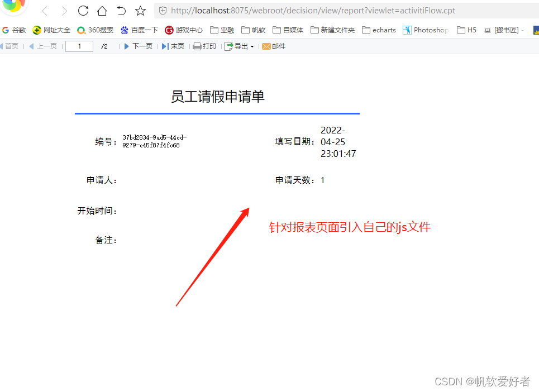Open the 亚融 bookmark folder
This screenshot has height=392, width=539.
[222, 30]
